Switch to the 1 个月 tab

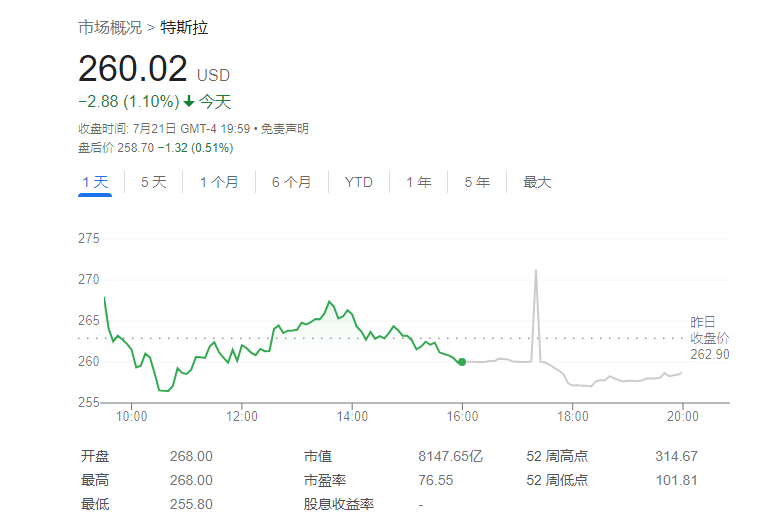219,182
